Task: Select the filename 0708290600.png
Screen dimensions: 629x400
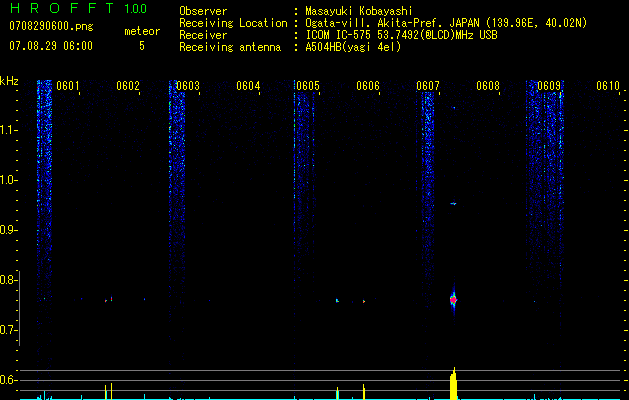Action: 51,26
